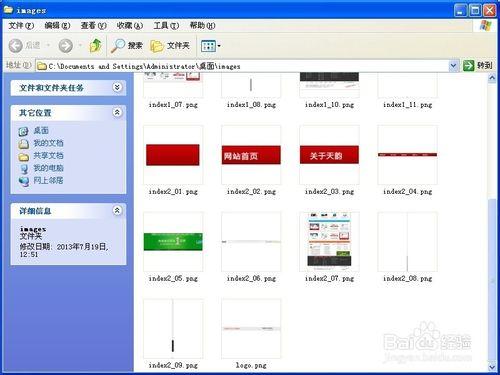Viewport: 500px width, 375px height.
Task: Maximize the images window
Action: pos(475,10)
